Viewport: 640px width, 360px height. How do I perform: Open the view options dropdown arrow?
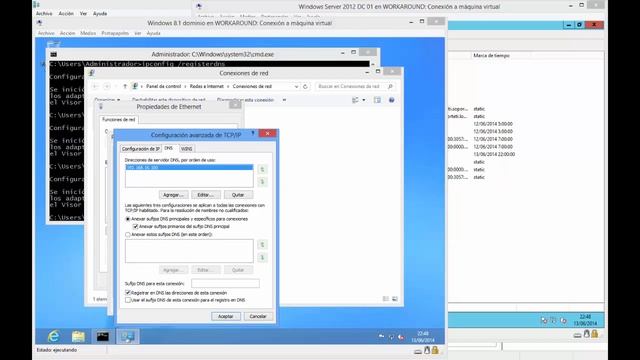(x=364, y=100)
